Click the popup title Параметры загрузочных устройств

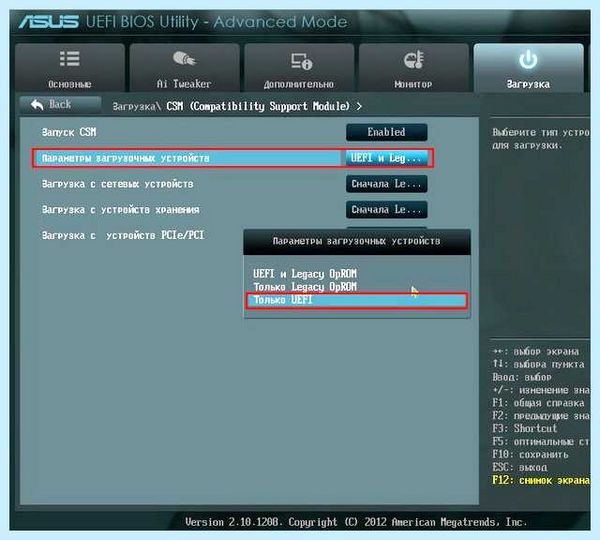tap(356, 241)
